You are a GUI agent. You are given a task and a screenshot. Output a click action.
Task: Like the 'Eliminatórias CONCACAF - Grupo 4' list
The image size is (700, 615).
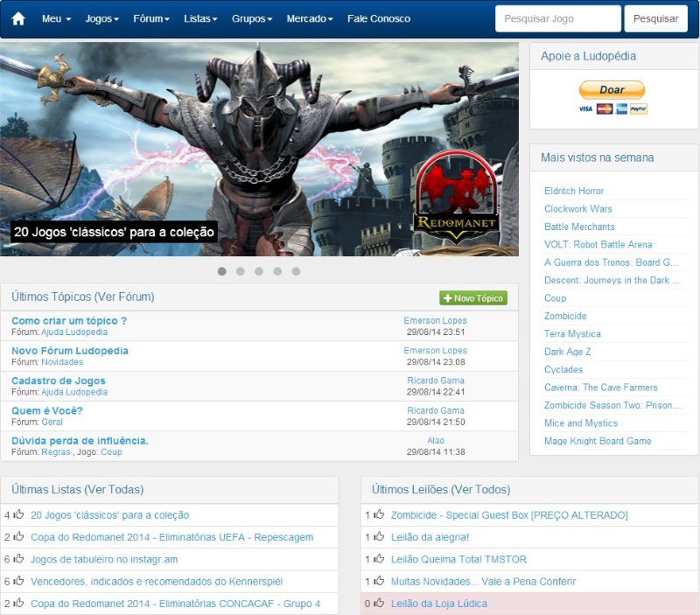[18, 603]
